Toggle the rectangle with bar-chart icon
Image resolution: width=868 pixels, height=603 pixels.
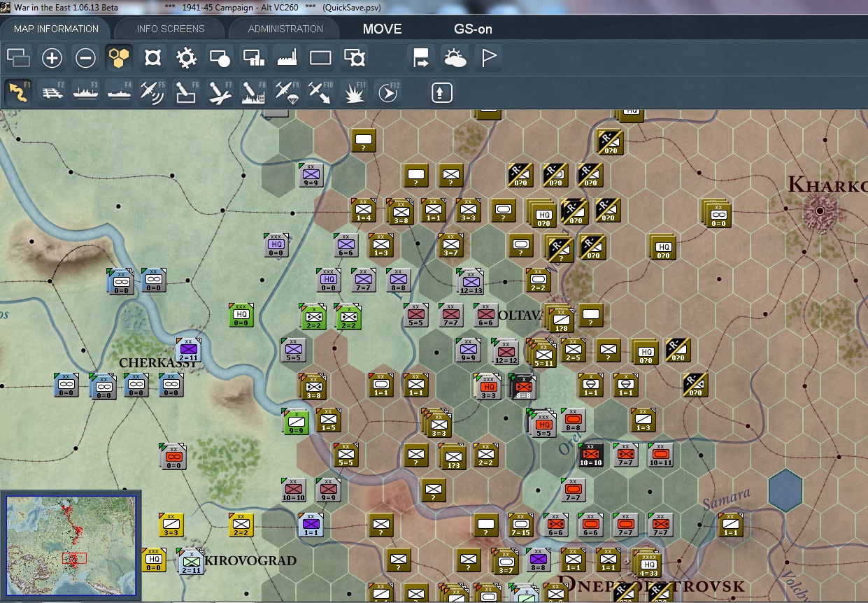[x=254, y=58]
